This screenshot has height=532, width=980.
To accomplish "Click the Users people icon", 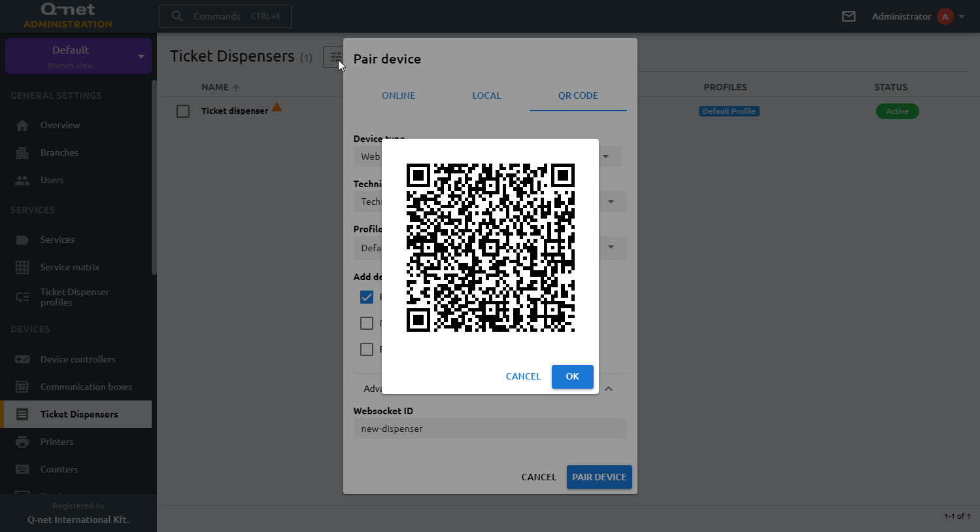I will pos(22,180).
